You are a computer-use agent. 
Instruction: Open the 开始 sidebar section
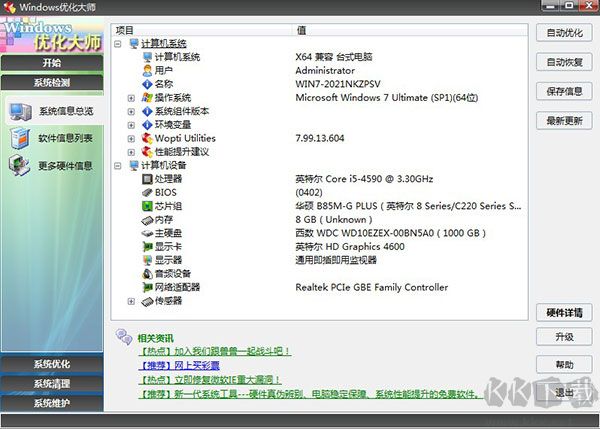click(52, 63)
